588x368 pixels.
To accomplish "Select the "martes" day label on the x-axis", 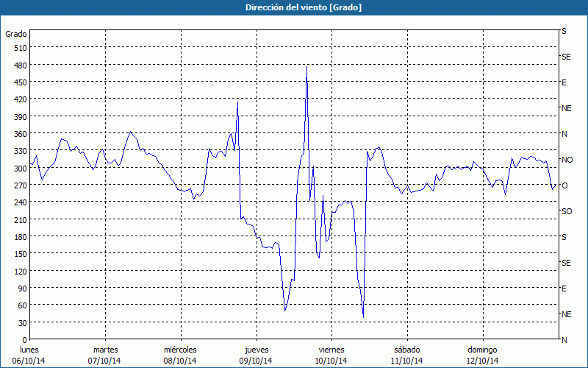I will pos(105,350).
